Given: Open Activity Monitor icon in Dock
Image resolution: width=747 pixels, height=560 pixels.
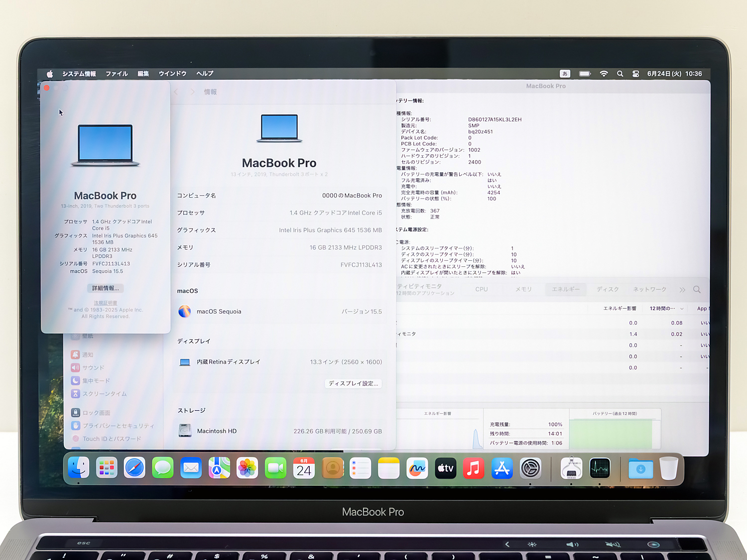Looking at the screenshot, I should click(x=600, y=468).
